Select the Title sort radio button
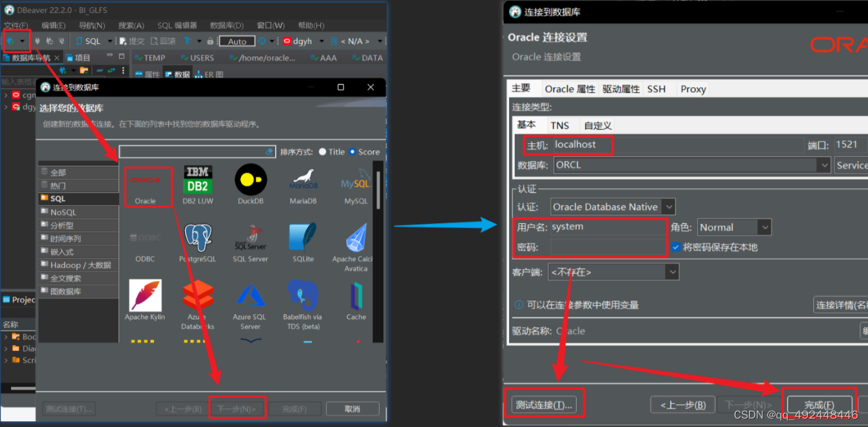The width and height of the screenshot is (868, 427). point(323,152)
